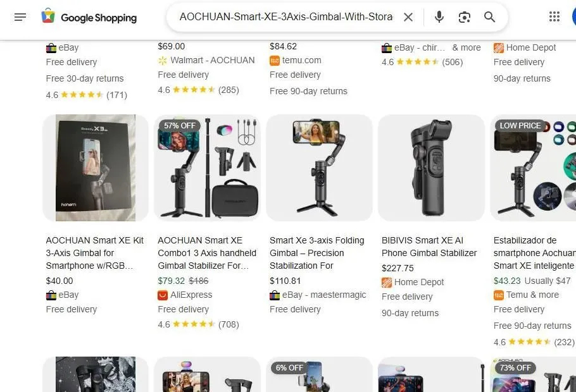Screen dimensions: 576x392
Task: Open AOCHUAN Smart XE Combo1 listing title
Action: [x=207, y=253]
